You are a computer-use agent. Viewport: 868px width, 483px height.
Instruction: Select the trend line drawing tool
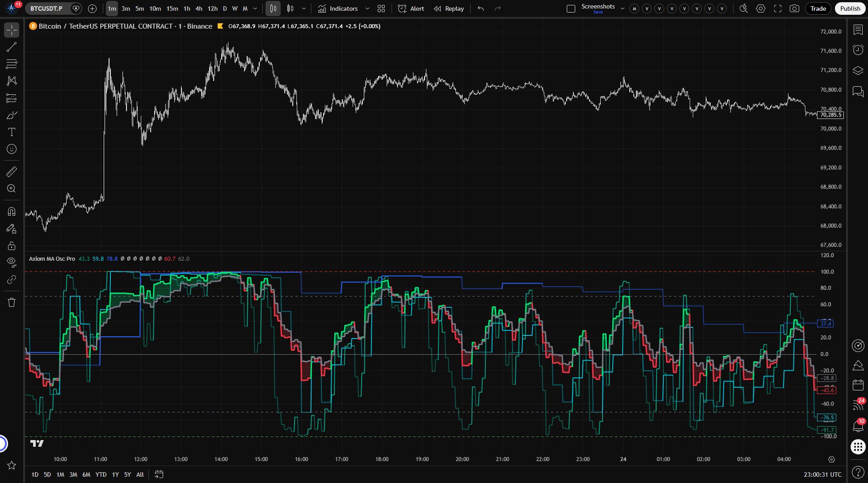click(x=12, y=47)
